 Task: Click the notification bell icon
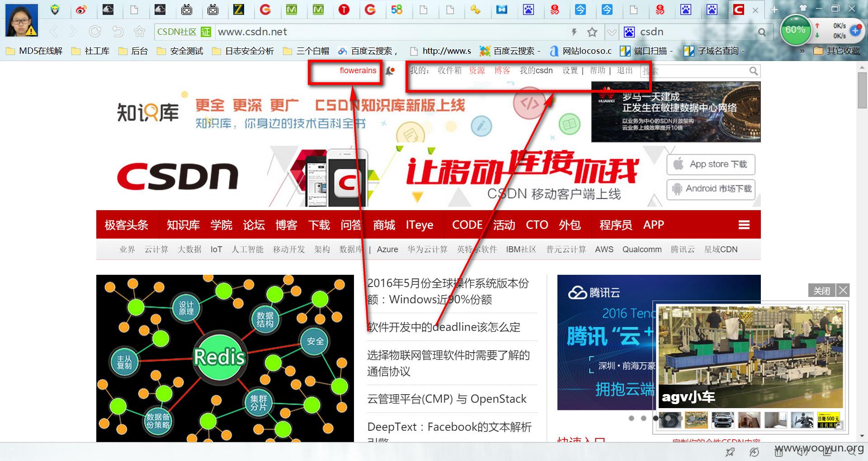[390, 71]
